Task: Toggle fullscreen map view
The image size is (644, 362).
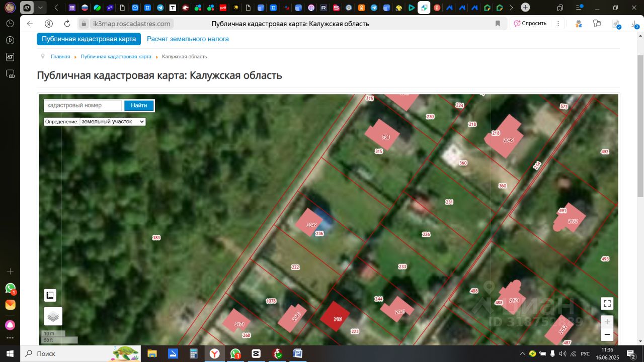Action: pyautogui.click(x=607, y=303)
